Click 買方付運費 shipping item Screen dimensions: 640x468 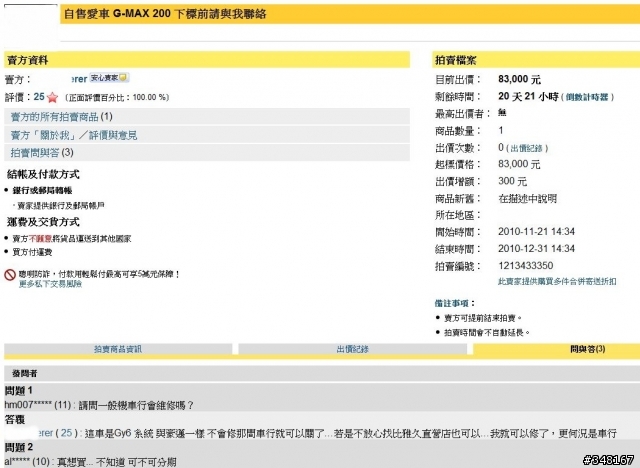(32, 252)
